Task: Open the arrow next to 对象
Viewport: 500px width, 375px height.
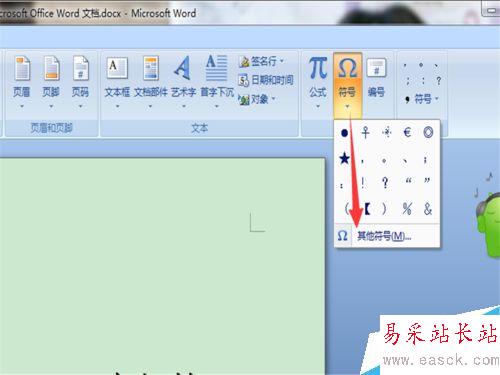Action: click(274, 99)
